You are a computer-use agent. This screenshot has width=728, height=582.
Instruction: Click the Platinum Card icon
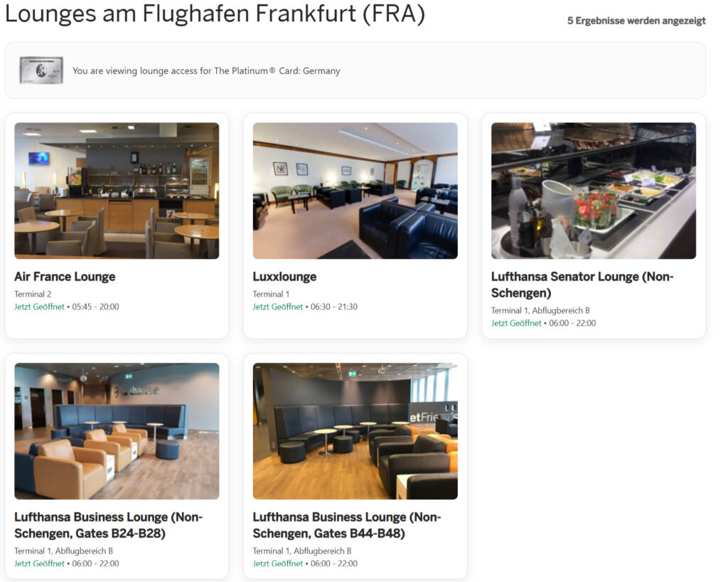41,70
